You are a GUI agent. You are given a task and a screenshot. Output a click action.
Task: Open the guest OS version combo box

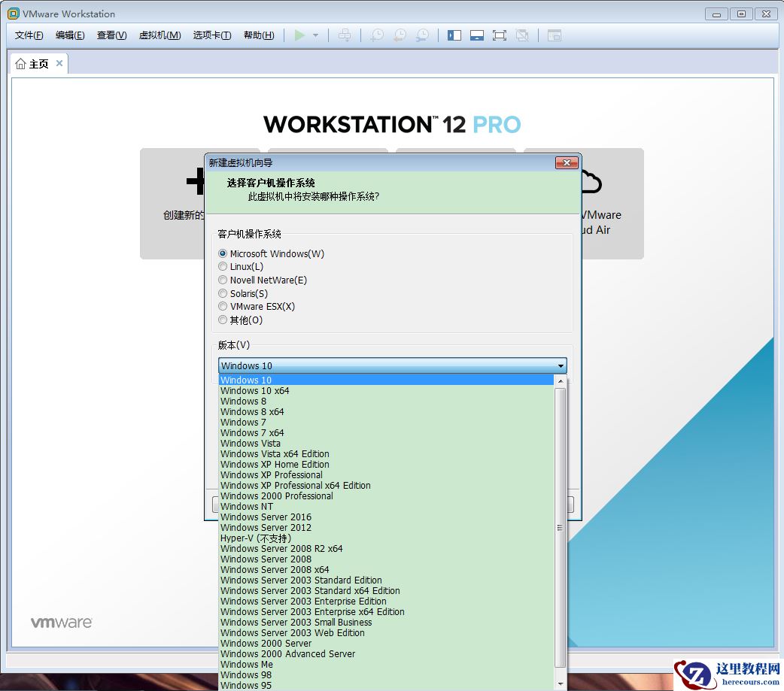[x=561, y=365]
